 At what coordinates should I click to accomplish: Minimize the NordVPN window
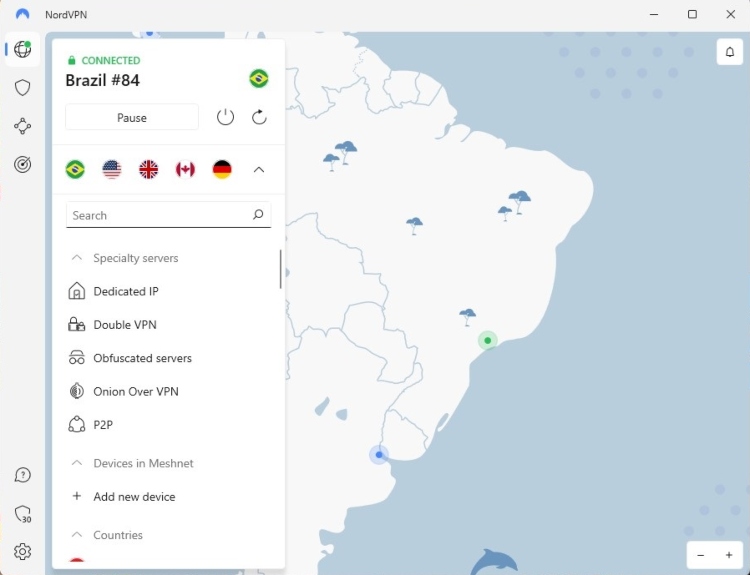pos(654,14)
